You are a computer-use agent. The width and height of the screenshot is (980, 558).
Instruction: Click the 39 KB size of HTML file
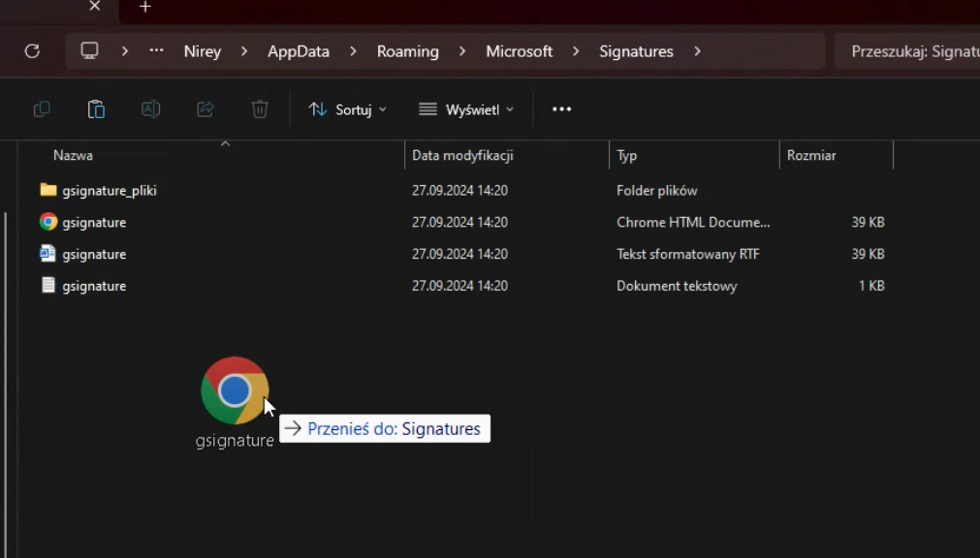[x=869, y=223]
